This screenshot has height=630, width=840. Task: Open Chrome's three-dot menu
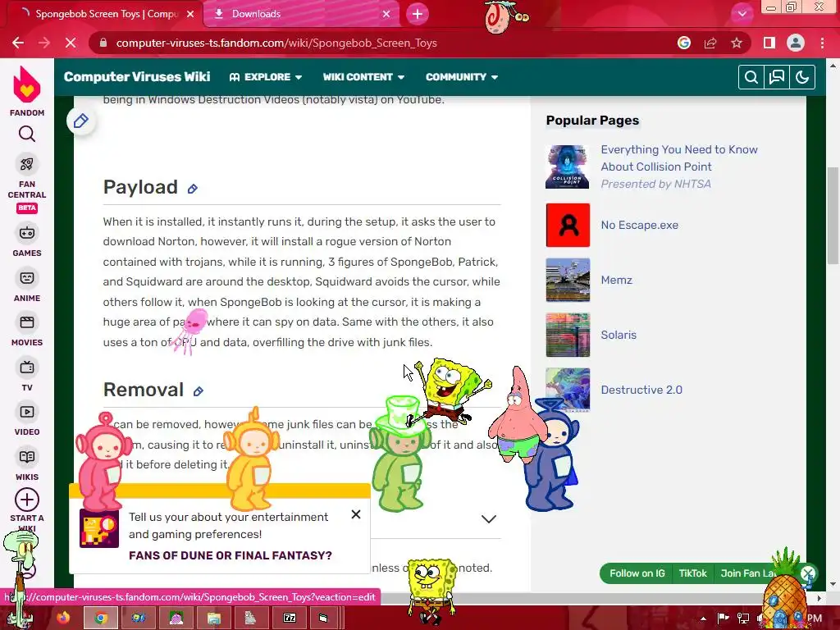(822, 43)
